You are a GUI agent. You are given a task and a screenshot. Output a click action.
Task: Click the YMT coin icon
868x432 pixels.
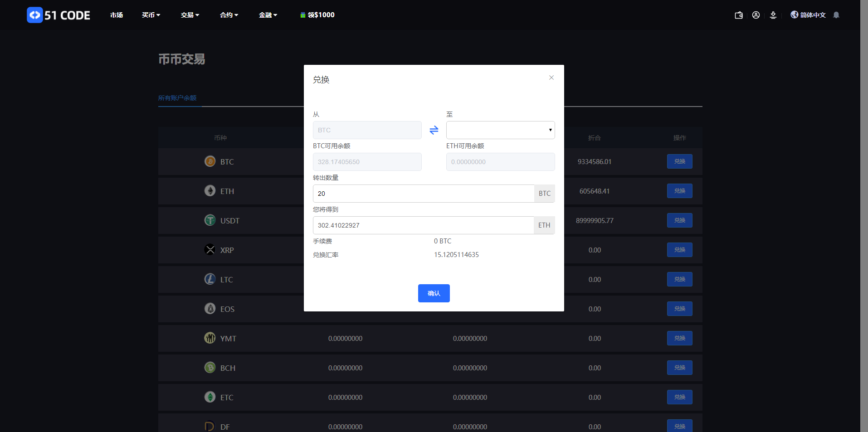point(210,338)
